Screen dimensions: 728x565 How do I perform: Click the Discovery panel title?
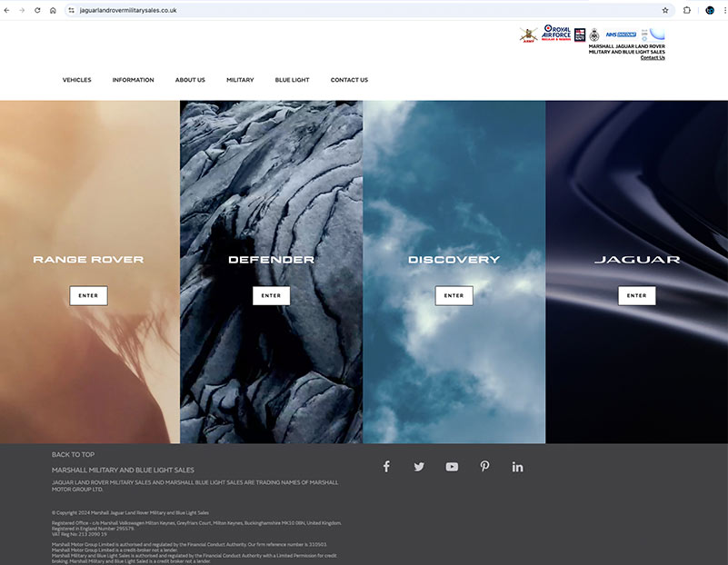click(x=454, y=259)
